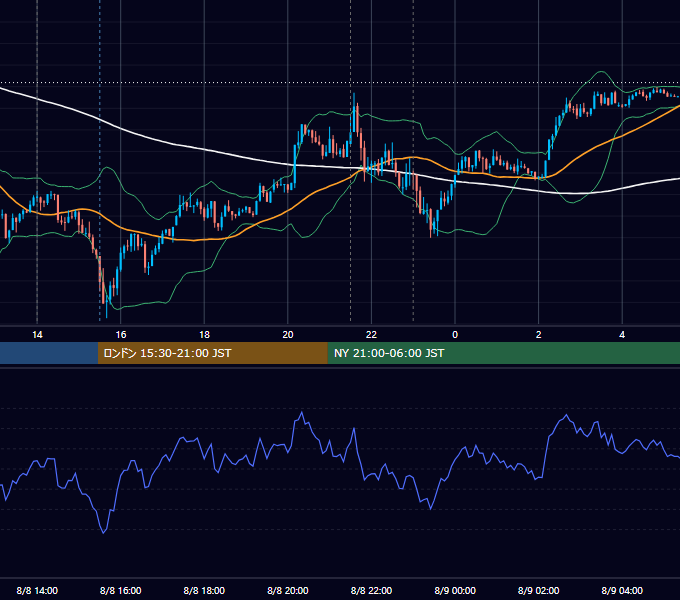
Task: Click the hour label 16 on the price chart axis
Action: (121, 335)
